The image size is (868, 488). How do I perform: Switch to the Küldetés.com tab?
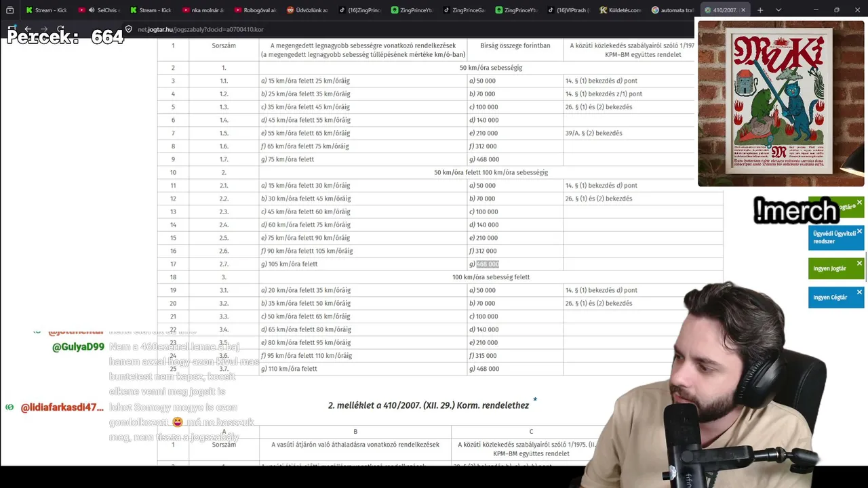[x=620, y=10]
